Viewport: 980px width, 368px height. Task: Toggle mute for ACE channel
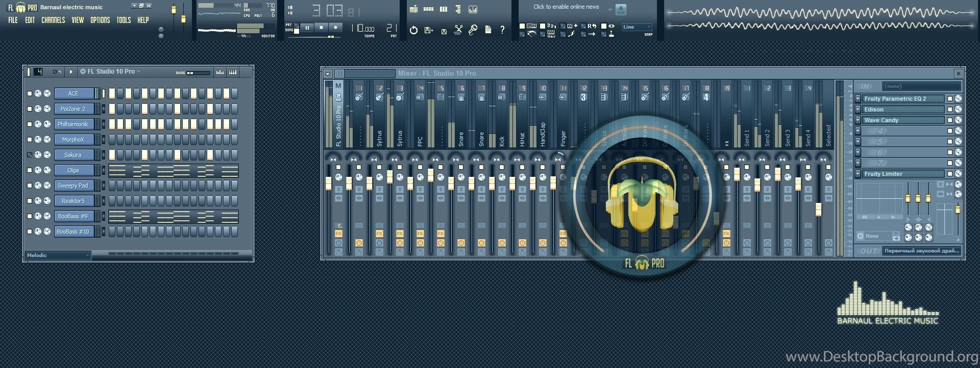tap(30, 94)
